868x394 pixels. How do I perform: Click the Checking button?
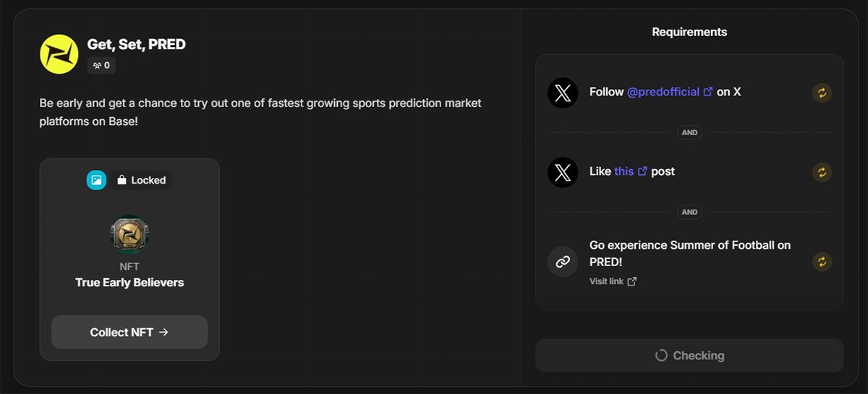coord(689,356)
